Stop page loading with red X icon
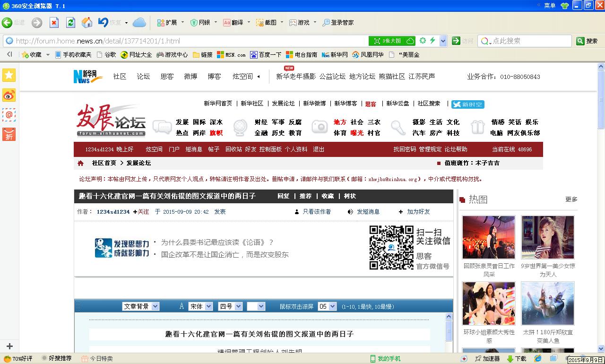 click(x=54, y=23)
